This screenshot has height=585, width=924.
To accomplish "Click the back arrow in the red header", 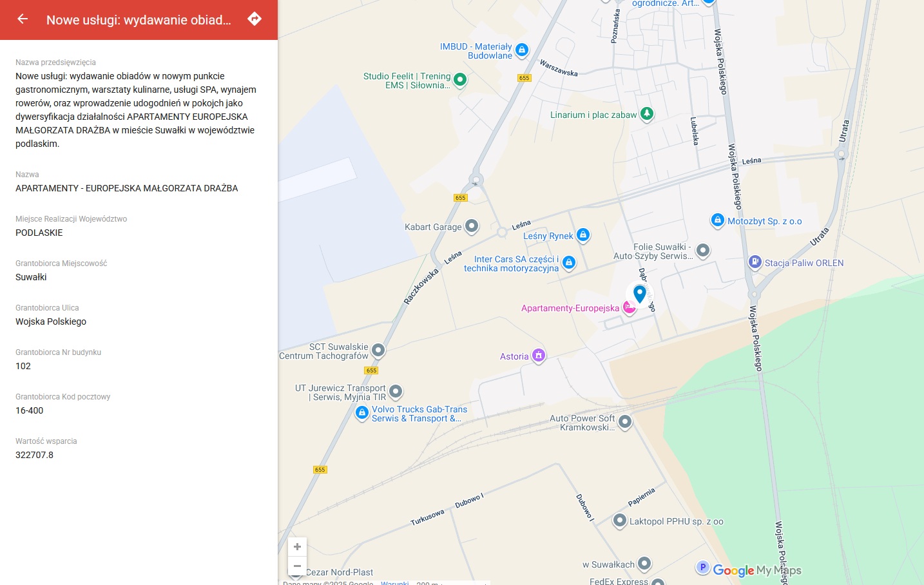I will (23, 19).
